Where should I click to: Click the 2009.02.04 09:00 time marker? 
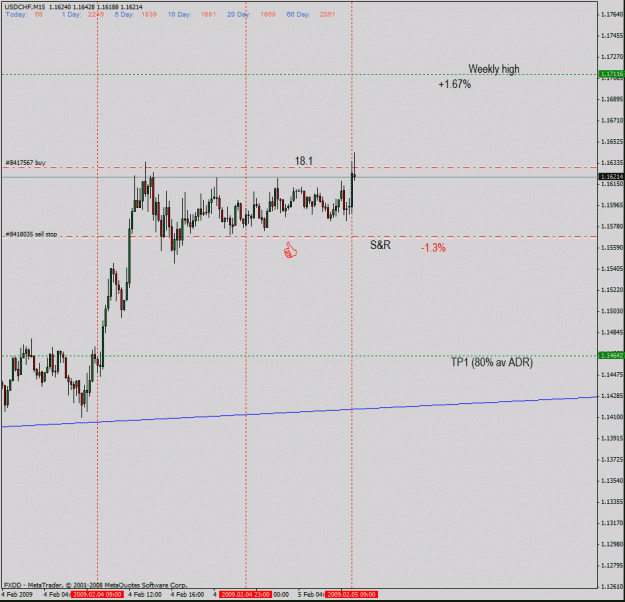pos(97,594)
